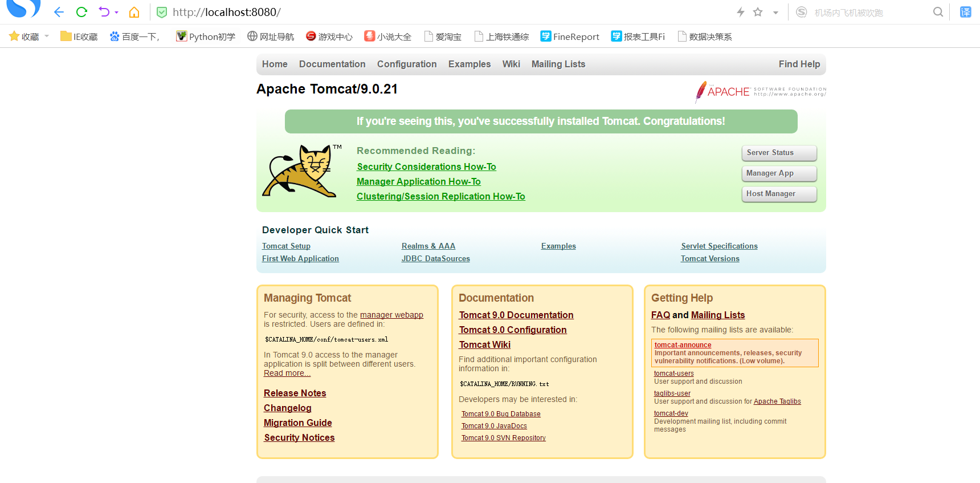This screenshot has width=980, height=483.
Task: Click Manager App button
Action: [779, 173]
